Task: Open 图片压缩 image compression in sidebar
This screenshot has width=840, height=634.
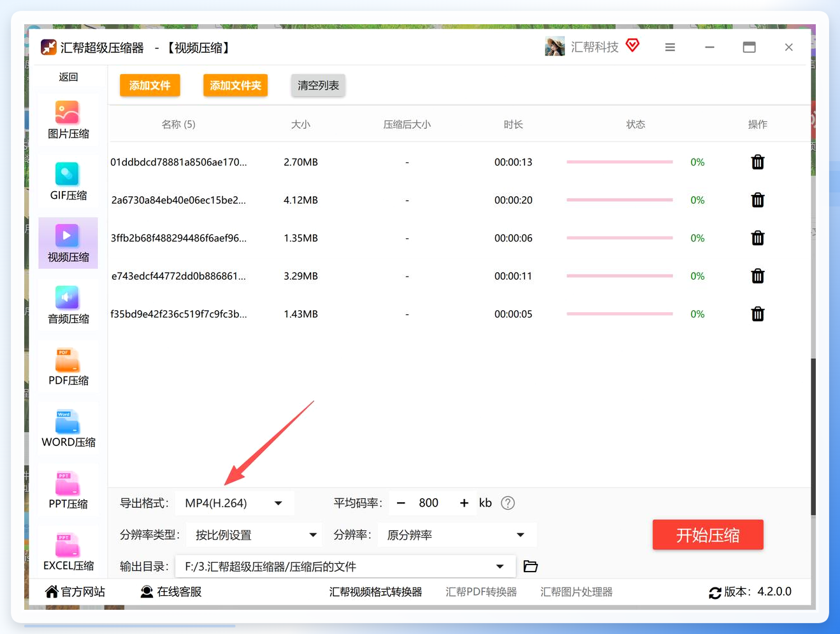Action: pos(68,120)
